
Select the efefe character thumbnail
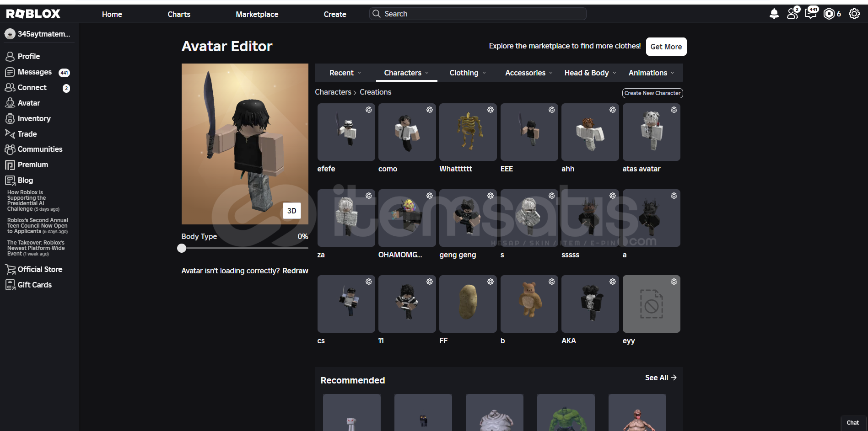click(x=346, y=132)
